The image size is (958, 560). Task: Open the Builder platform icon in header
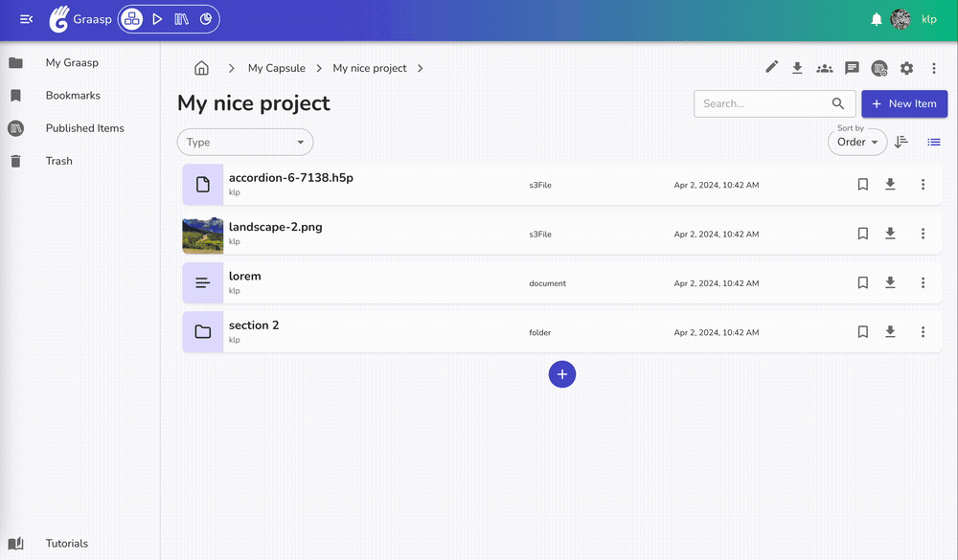point(132,19)
